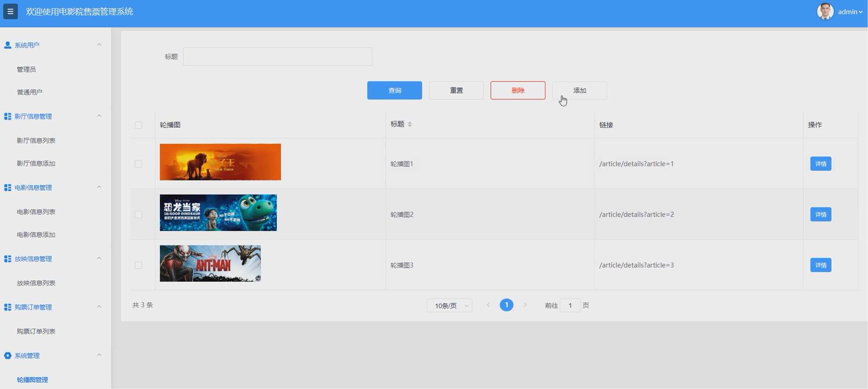Check the 轮播图1 row checkbox
Screen dimensions: 868x389
click(x=139, y=164)
